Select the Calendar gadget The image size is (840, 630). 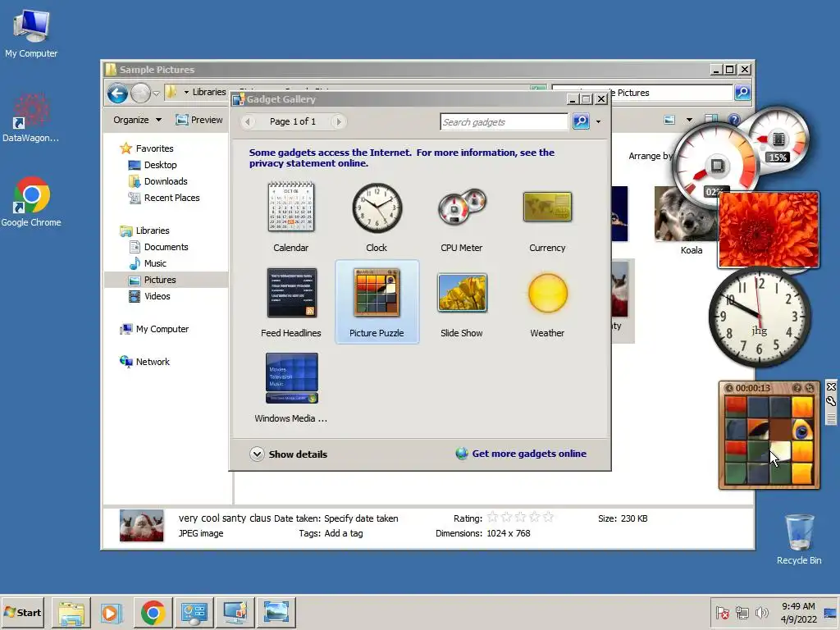click(x=291, y=217)
